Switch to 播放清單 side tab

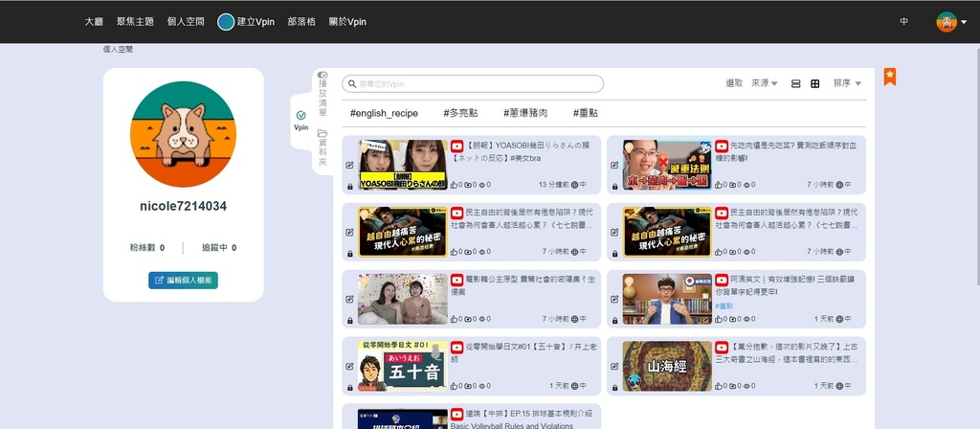tap(323, 95)
